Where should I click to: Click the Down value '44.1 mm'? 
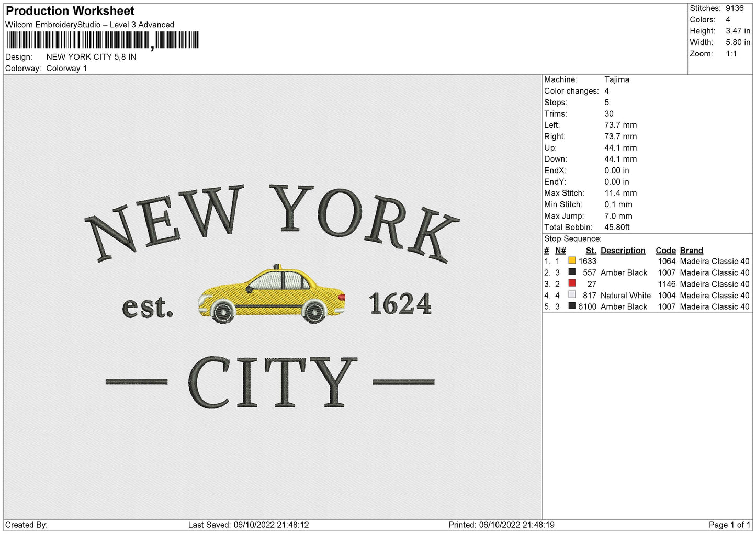pos(620,159)
